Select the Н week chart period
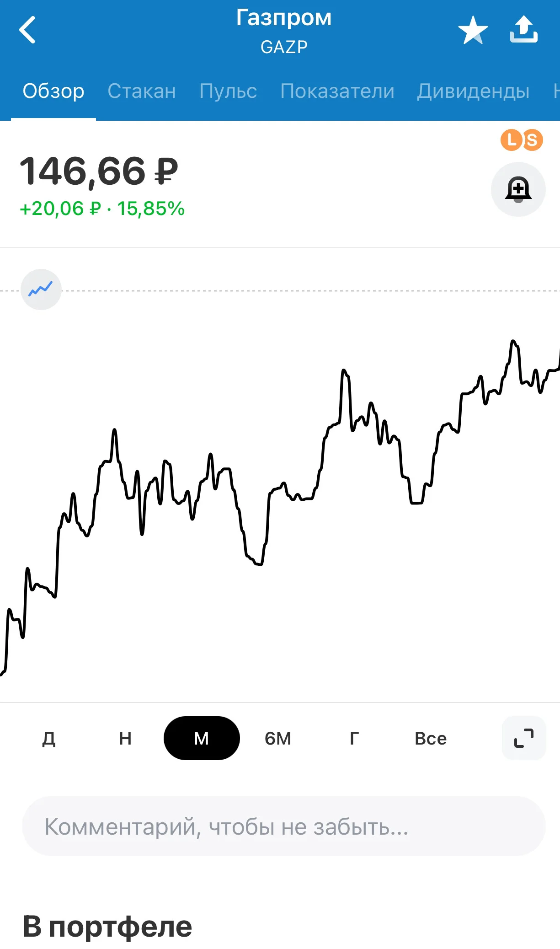This screenshot has width=560, height=949. (x=125, y=738)
